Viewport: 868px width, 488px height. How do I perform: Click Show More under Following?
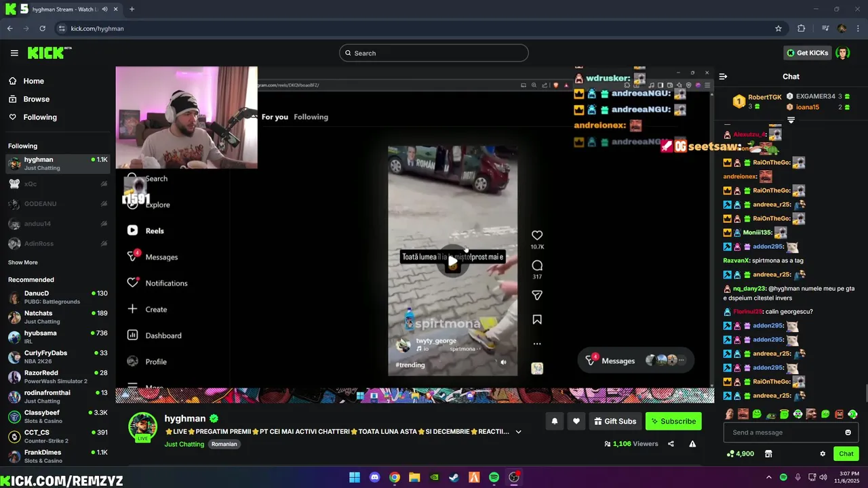(23, 262)
